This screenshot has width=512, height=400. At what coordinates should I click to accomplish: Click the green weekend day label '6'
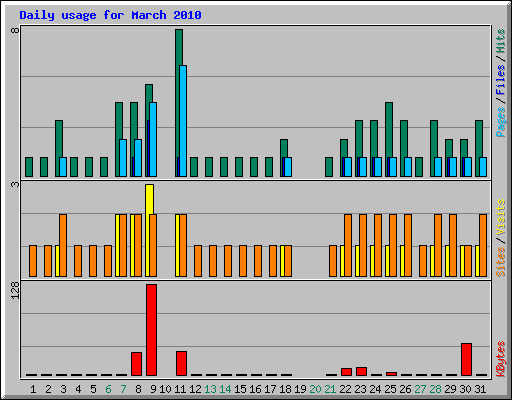108,389
